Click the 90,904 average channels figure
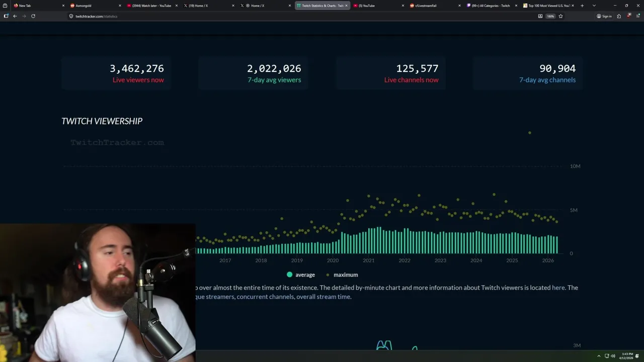The width and height of the screenshot is (644, 362). pyautogui.click(x=557, y=68)
